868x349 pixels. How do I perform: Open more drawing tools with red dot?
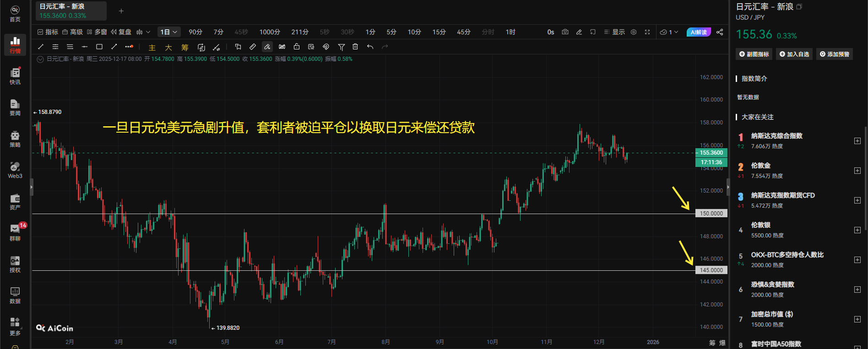point(129,47)
